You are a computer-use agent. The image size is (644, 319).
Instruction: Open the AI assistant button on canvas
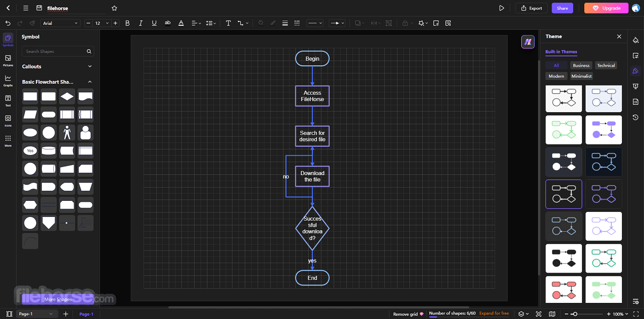click(x=528, y=42)
